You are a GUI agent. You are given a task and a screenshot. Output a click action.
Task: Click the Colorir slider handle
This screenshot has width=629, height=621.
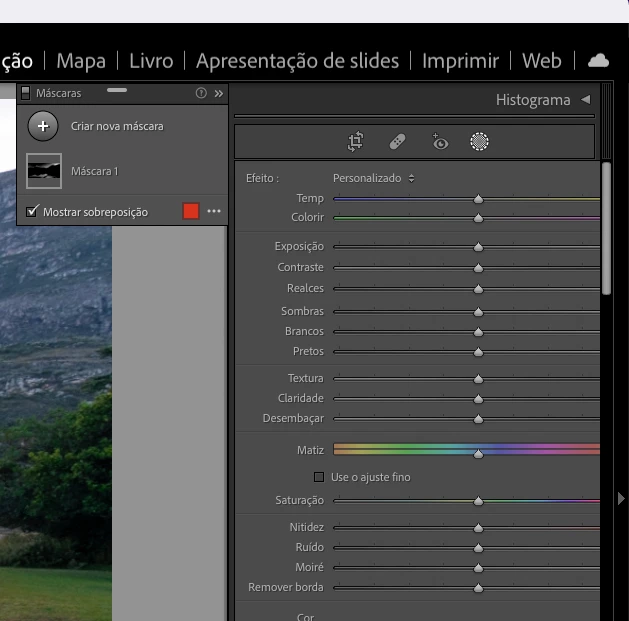click(478, 218)
